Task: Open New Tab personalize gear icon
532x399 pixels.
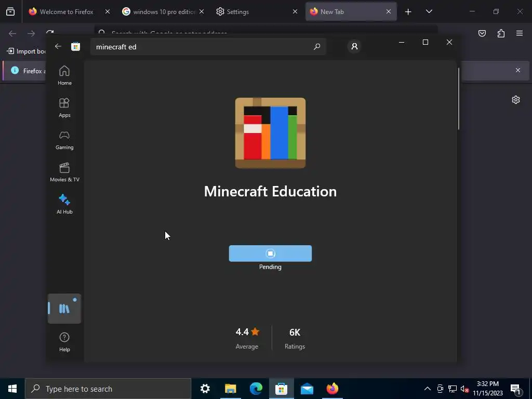Action: coord(516,100)
